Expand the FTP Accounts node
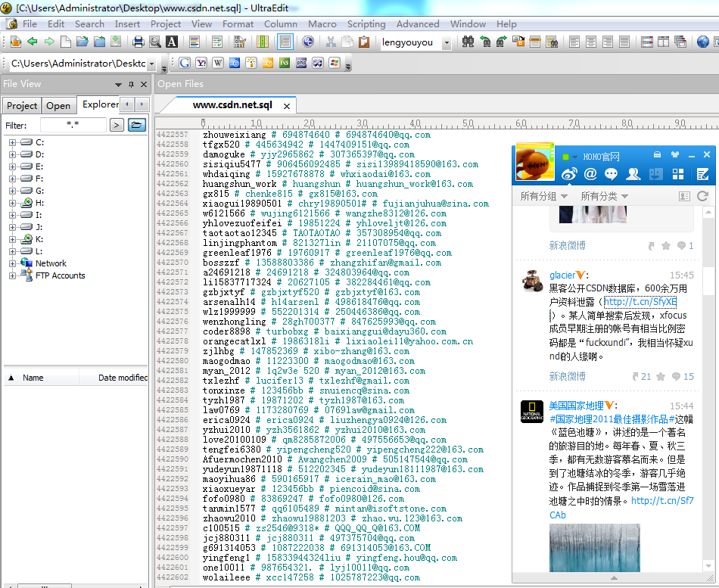 coord(12,275)
